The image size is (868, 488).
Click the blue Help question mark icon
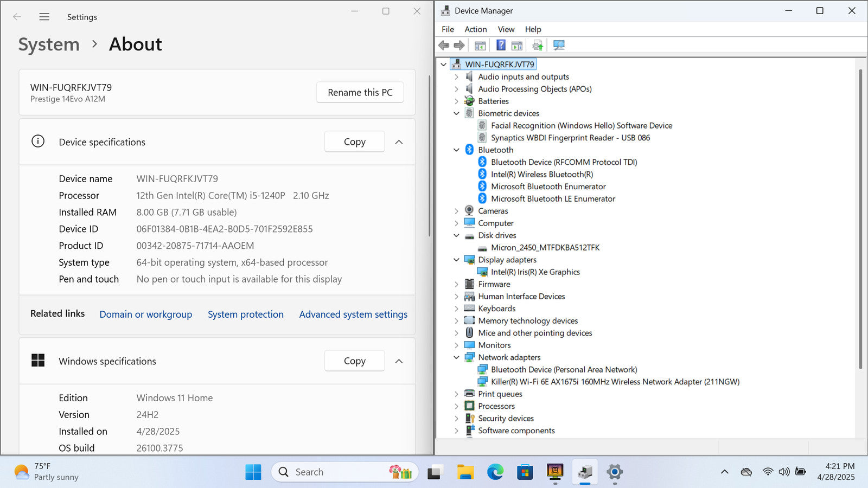(501, 45)
